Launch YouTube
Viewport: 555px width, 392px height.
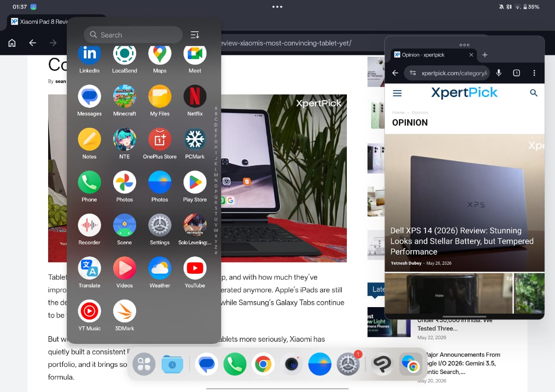tap(195, 268)
